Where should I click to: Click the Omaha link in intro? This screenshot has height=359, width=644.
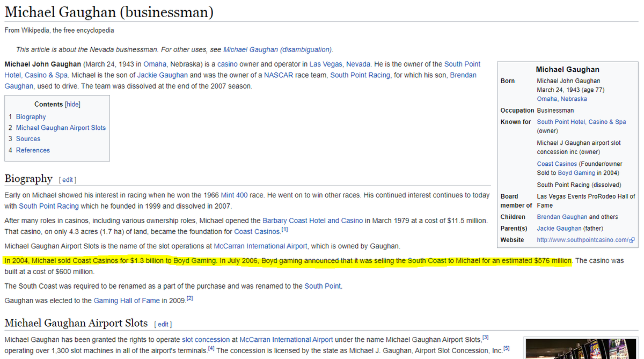tap(155, 64)
